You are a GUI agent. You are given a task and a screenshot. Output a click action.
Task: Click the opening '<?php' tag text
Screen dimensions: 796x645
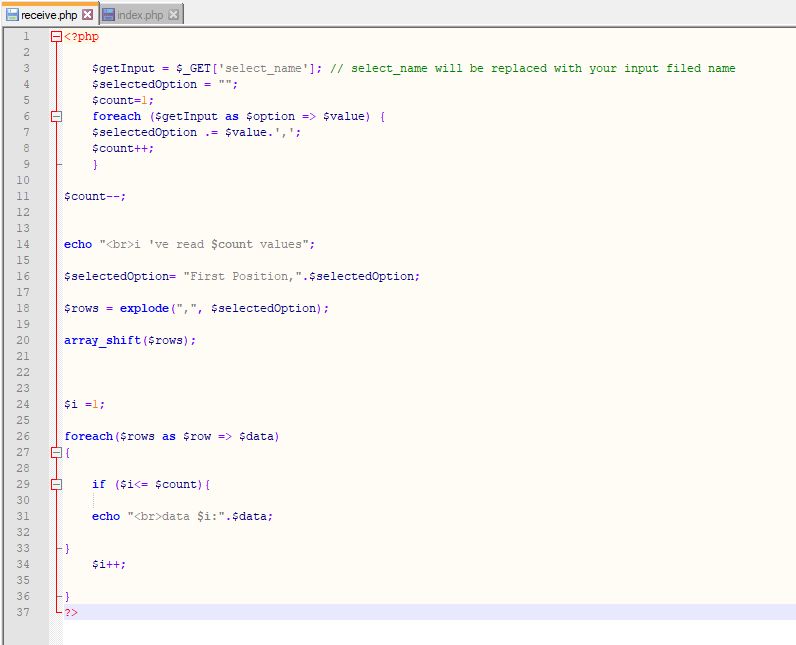[x=81, y=37]
